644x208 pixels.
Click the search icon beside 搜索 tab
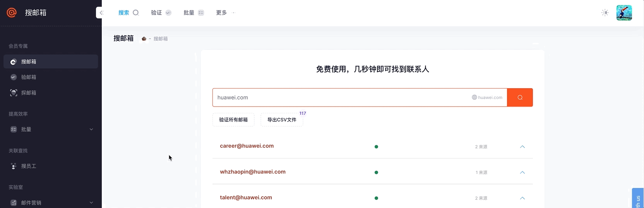pyautogui.click(x=136, y=13)
